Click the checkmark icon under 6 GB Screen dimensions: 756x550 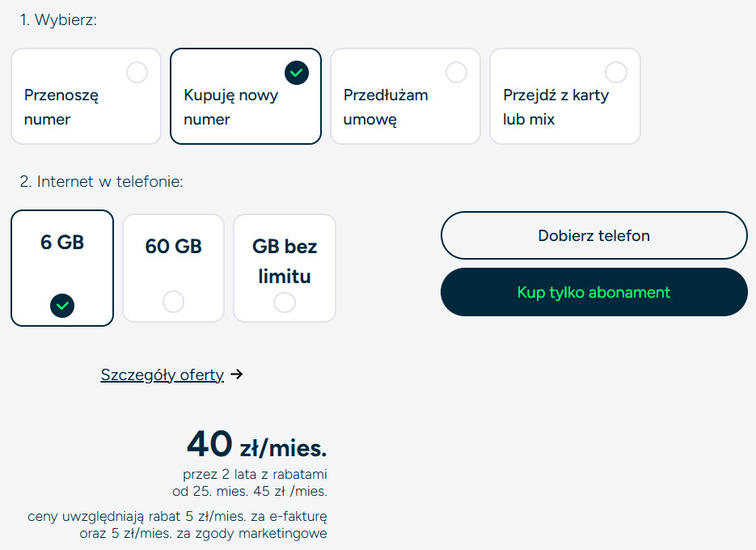[x=62, y=305]
